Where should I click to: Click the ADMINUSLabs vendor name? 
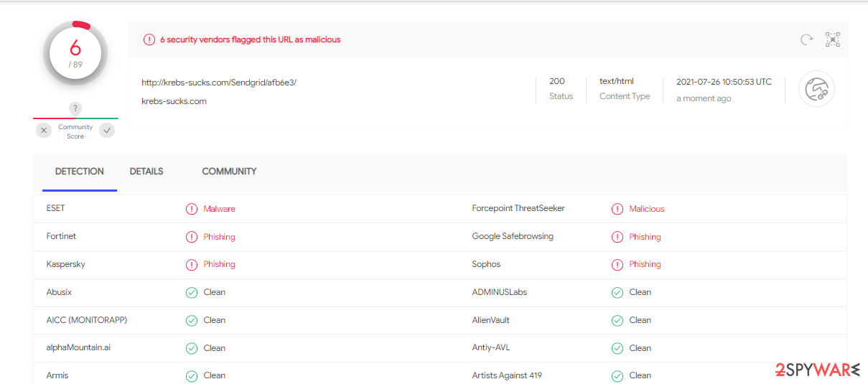pos(500,292)
